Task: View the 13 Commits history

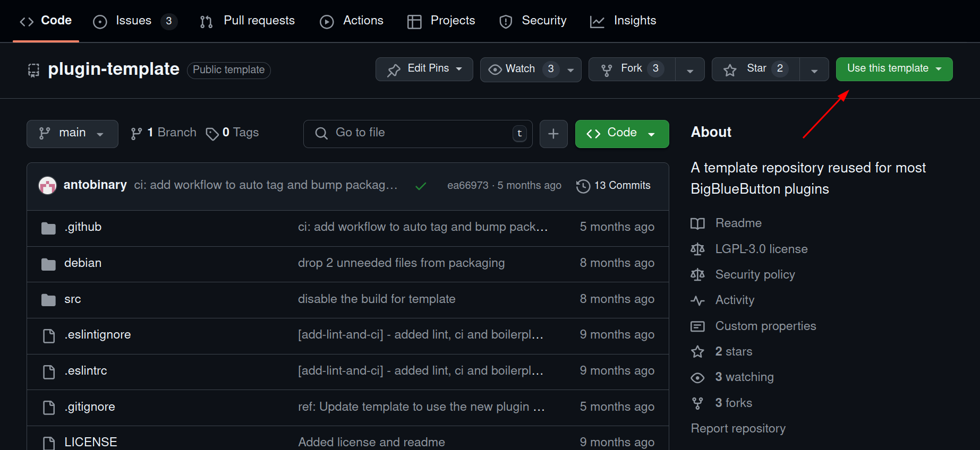Action: pos(613,186)
